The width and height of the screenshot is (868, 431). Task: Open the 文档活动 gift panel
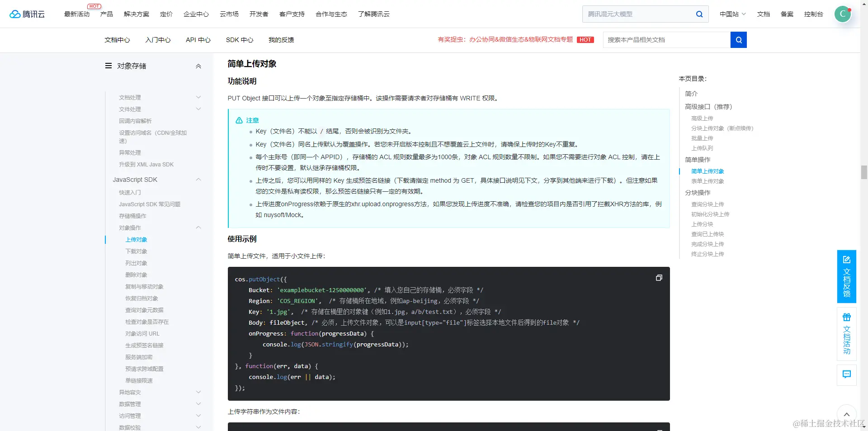click(x=846, y=334)
